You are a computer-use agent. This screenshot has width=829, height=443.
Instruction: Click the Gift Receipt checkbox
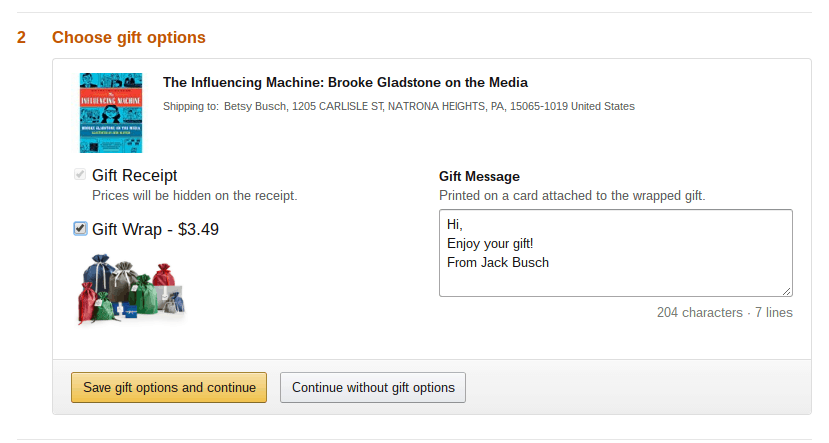coord(80,175)
